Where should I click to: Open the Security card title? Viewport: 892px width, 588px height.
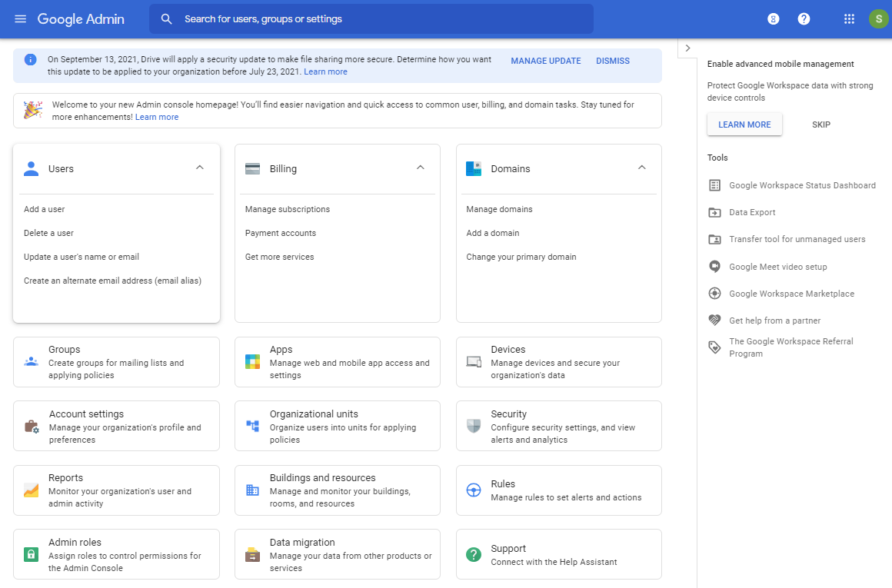(508, 414)
